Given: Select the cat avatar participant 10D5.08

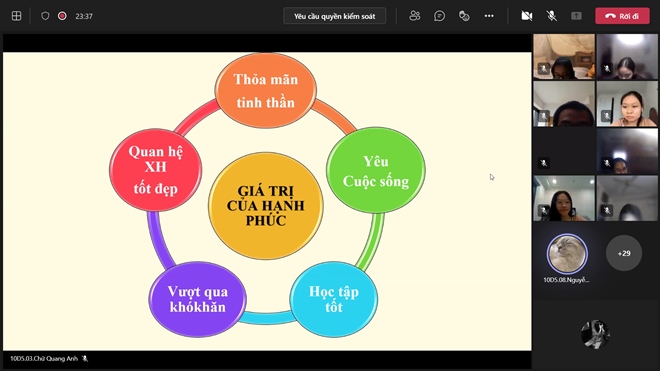Looking at the screenshot, I should [x=567, y=254].
